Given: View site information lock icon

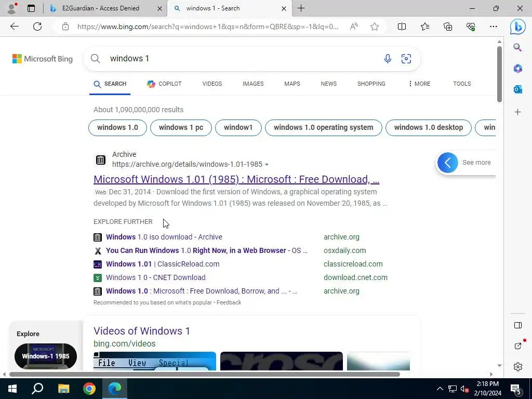Looking at the screenshot, I should [65, 26].
